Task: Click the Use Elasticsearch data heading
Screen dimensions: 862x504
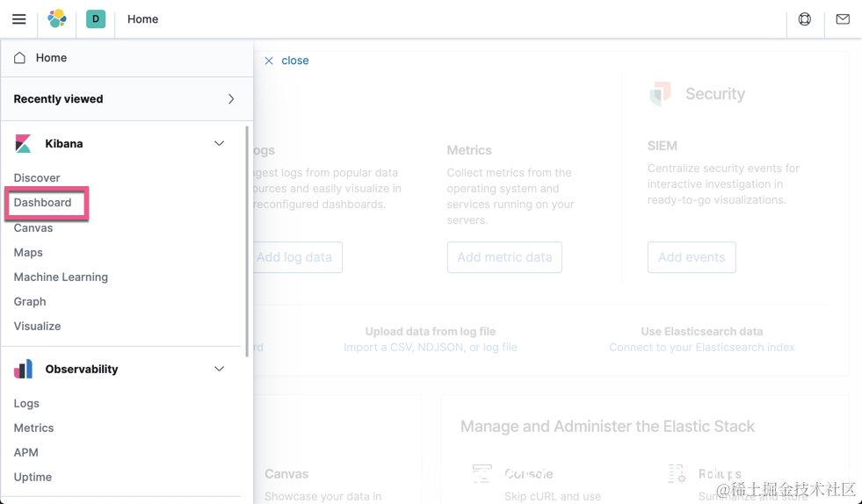Action: click(702, 331)
